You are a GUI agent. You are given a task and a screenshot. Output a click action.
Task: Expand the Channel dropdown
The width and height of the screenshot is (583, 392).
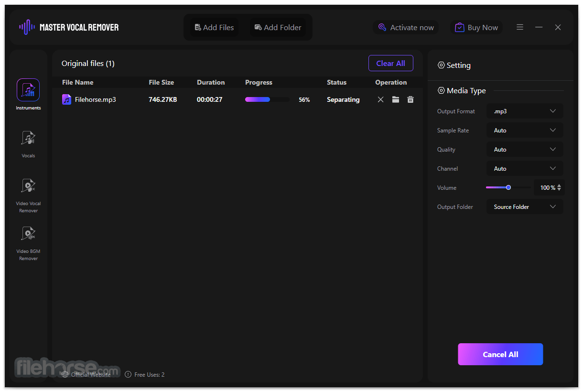point(525,168)
